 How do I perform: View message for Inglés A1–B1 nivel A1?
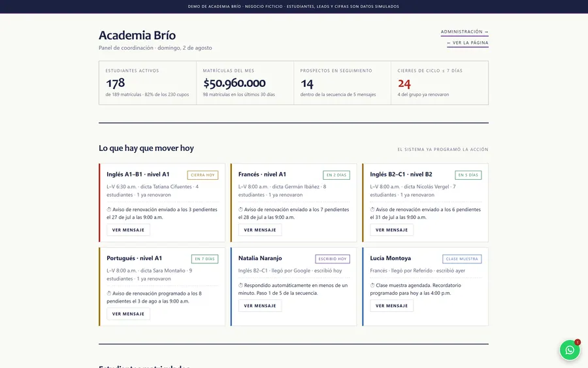[128, 230]
